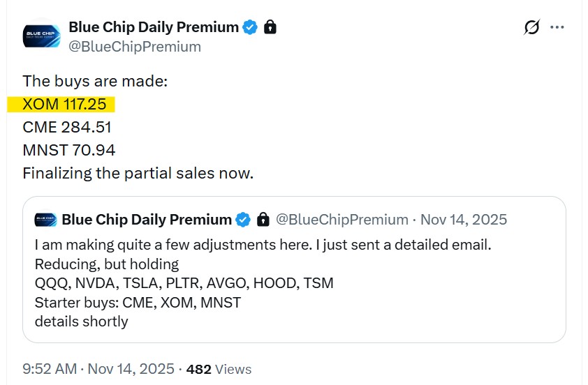
Task: Click the @BlueChipPremium handle under author name
Action: coord(135,47)
